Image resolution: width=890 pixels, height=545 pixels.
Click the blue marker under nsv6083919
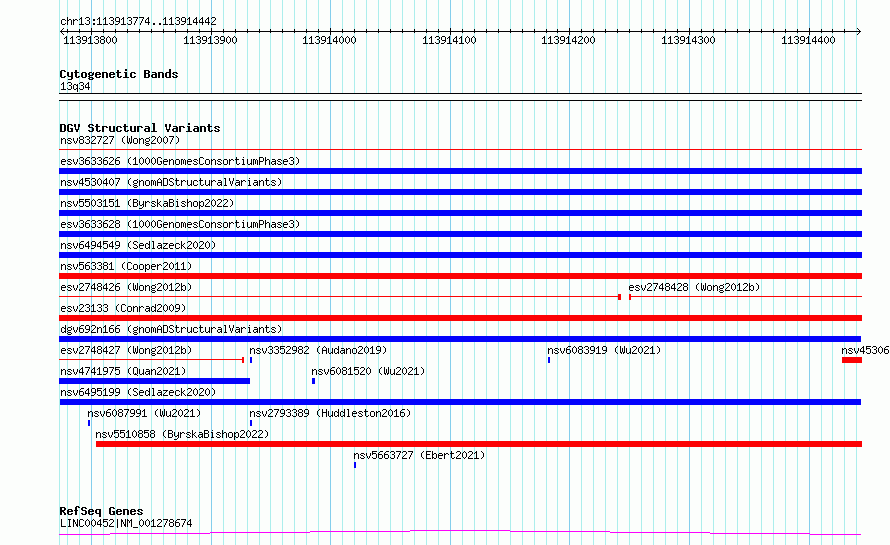click(x=549, y=360)
